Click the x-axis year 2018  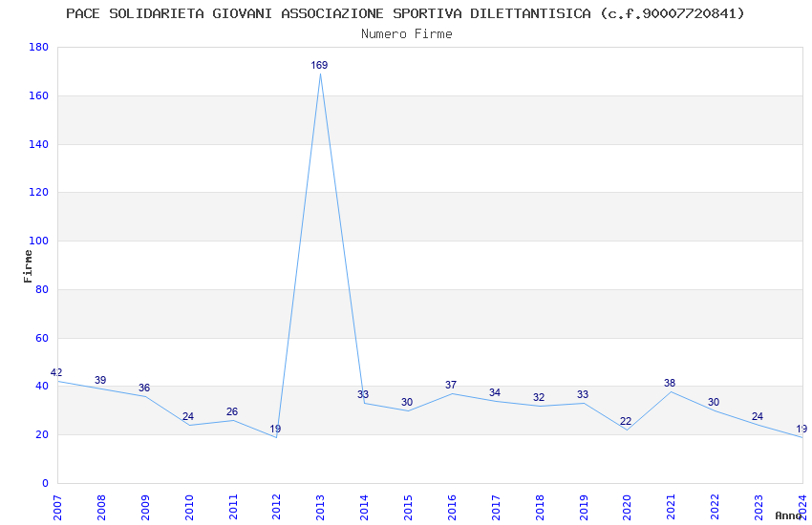[x=540, y=508]
